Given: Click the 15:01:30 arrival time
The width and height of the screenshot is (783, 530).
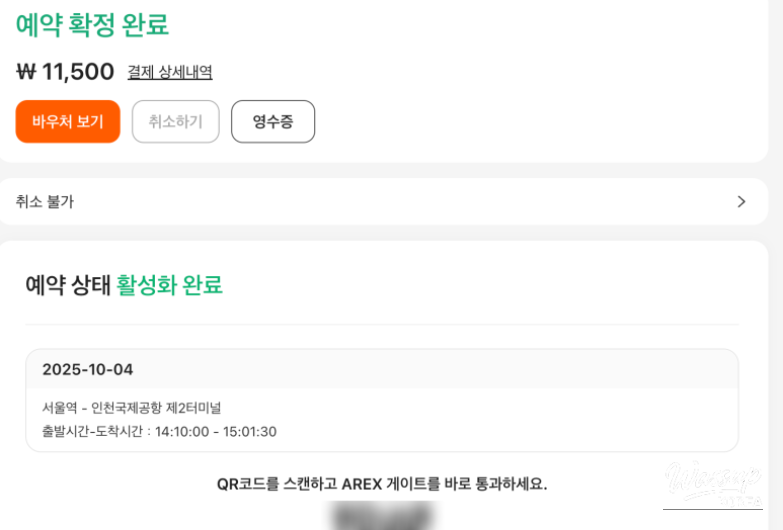Looking at the screenshot, I should coord(249,432).
